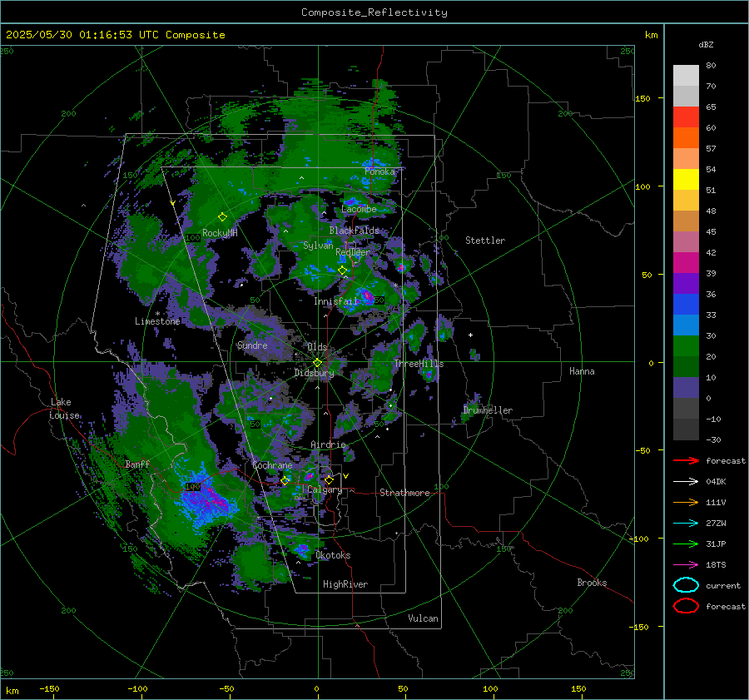This screenshot has height=700, width=749.
Task: Click the RockyMH label
Action: pos(220,233)
